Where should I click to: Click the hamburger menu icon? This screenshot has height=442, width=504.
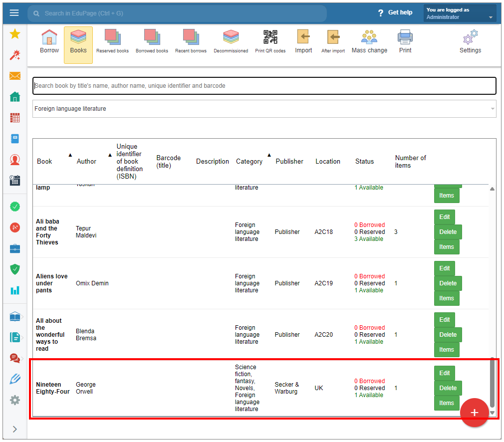coord(14,13)
